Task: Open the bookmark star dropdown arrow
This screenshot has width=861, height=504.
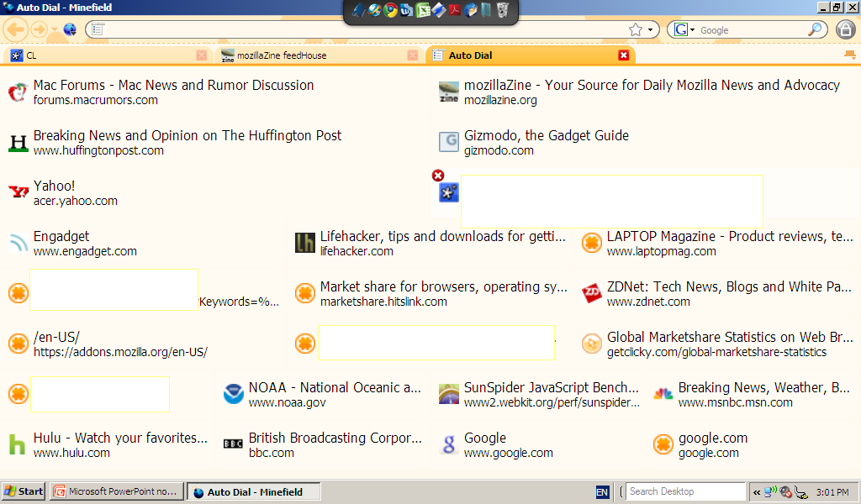Action: point(650,29)
